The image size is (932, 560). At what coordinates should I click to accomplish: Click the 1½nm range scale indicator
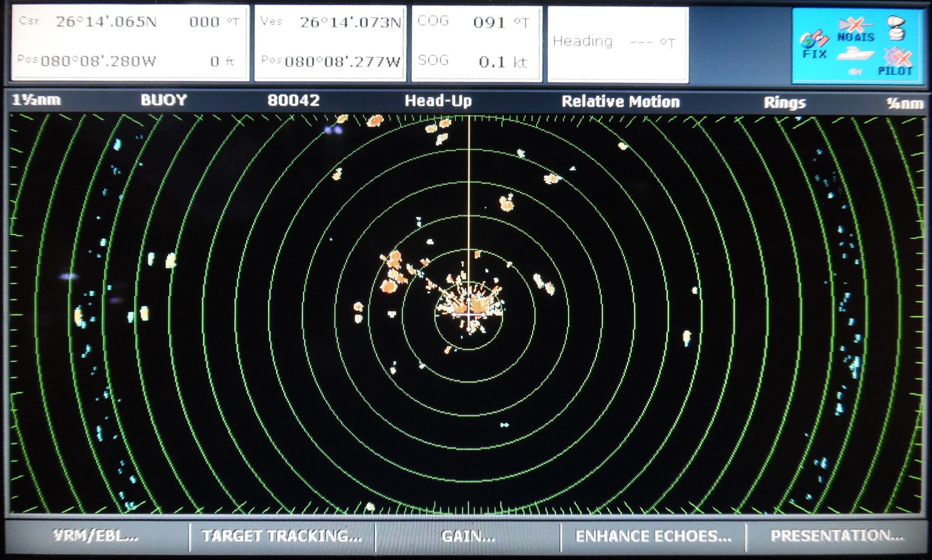click(x=36, y=100)
